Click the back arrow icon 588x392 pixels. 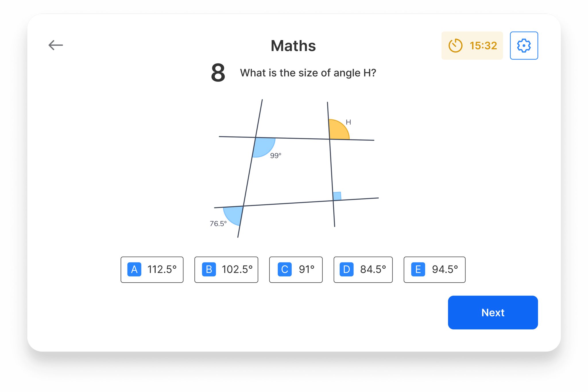pyautogui.click(x=56, y=45)
